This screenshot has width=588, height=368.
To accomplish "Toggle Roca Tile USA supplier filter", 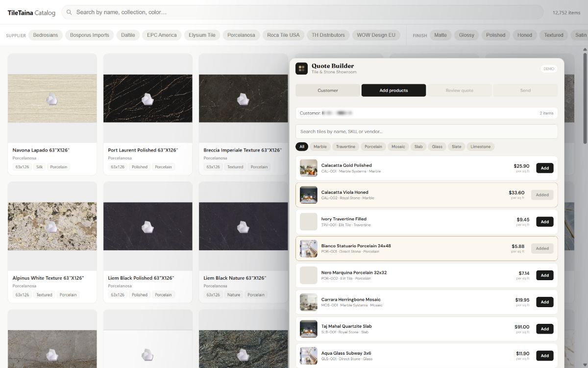I will coord(283,35).
